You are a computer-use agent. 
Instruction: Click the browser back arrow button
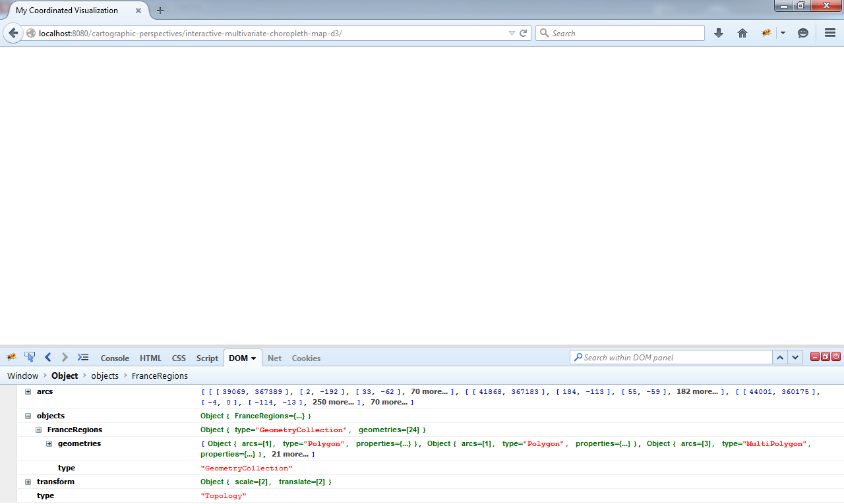point(13,33)
